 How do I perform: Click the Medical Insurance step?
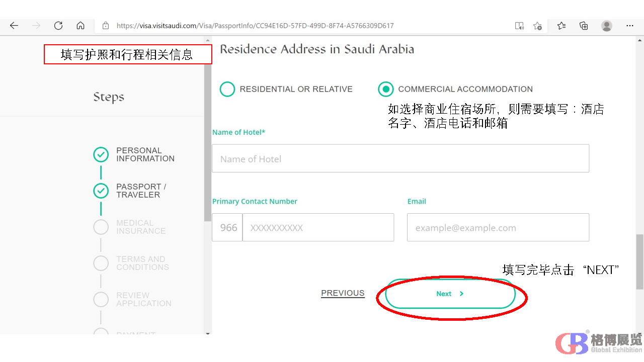click(140, 227)
